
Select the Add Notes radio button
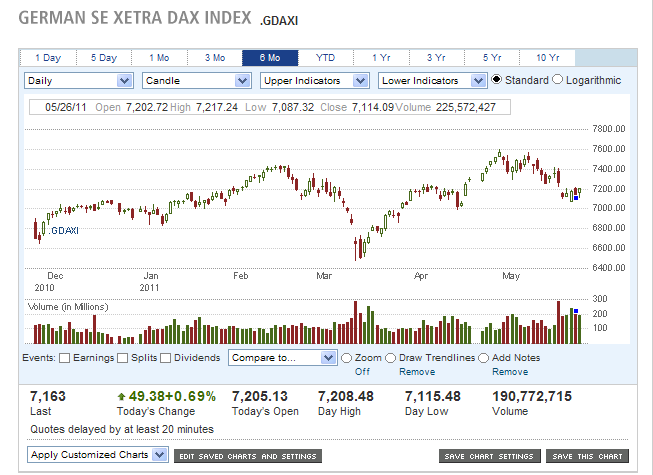484,358
